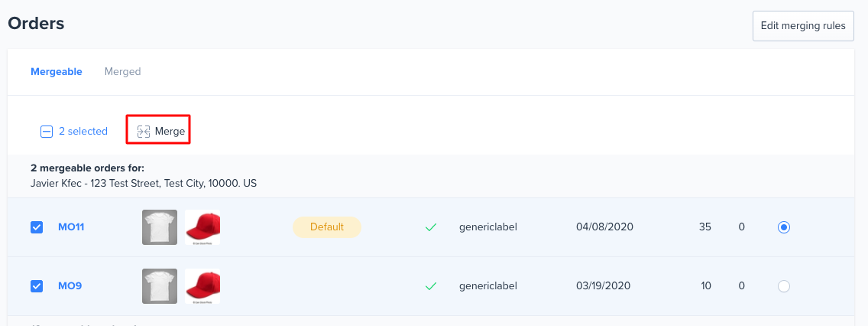Screen dimensions: 868x326
Task: Switch to the Merged tab
Action: (x=122, y=71)
